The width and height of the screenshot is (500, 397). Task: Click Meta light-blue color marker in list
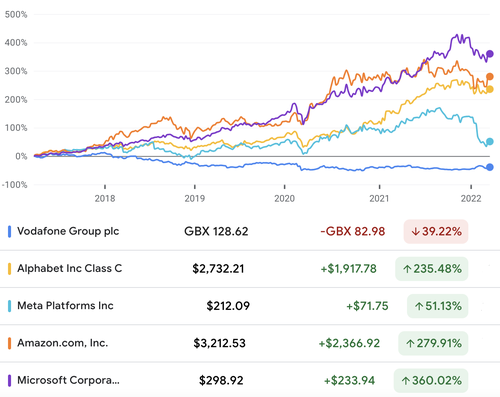[9, 306]
